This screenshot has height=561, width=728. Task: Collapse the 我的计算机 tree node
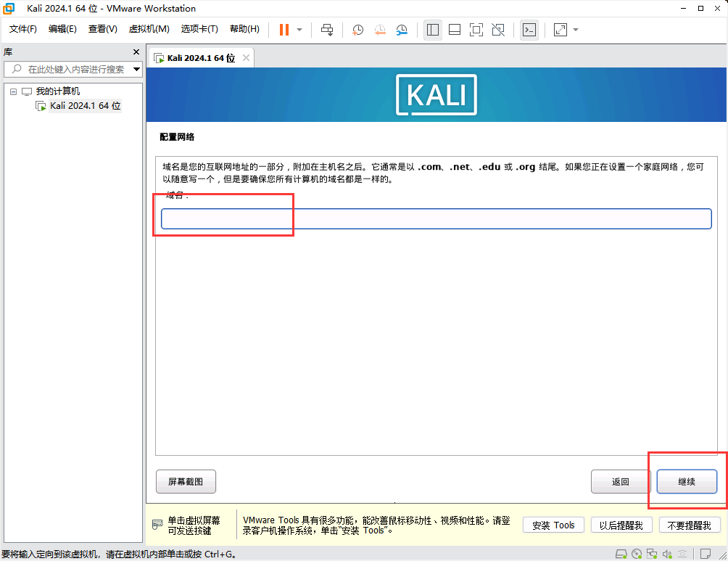13,91
